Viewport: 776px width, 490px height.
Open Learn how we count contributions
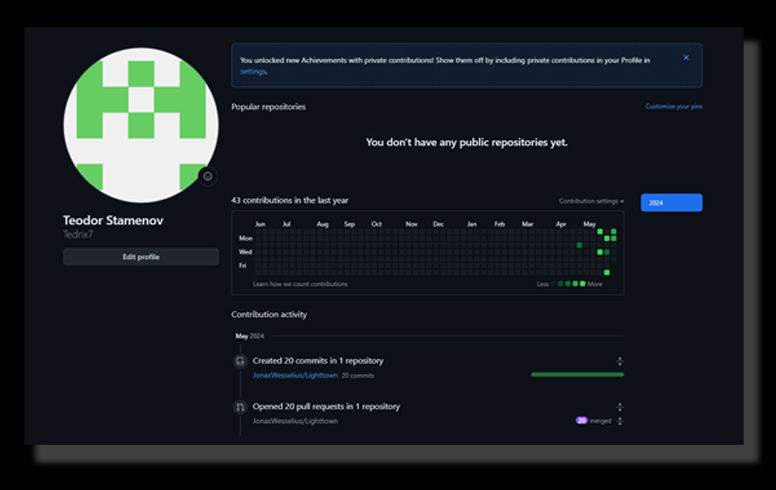pyautogui.click(x=300, y=284)
